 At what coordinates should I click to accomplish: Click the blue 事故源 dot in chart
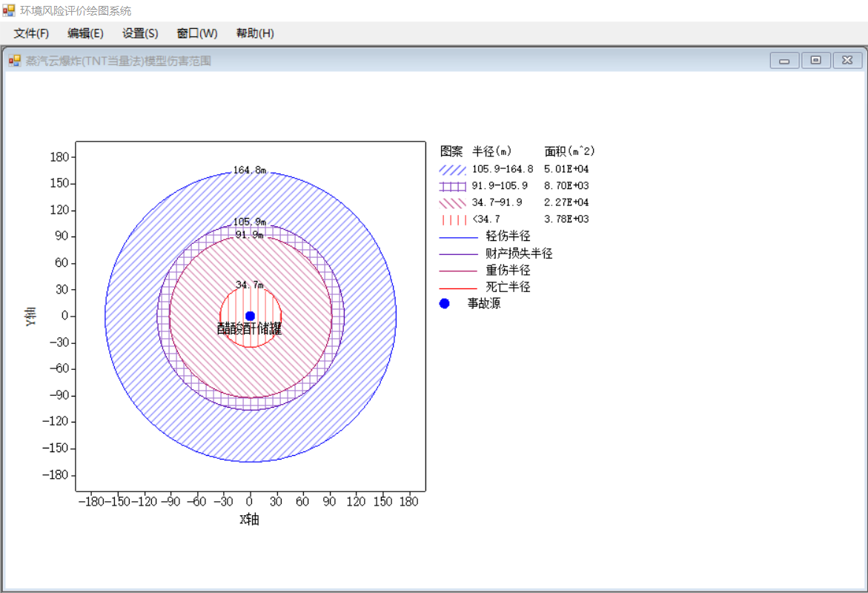[x=251, y=317]
